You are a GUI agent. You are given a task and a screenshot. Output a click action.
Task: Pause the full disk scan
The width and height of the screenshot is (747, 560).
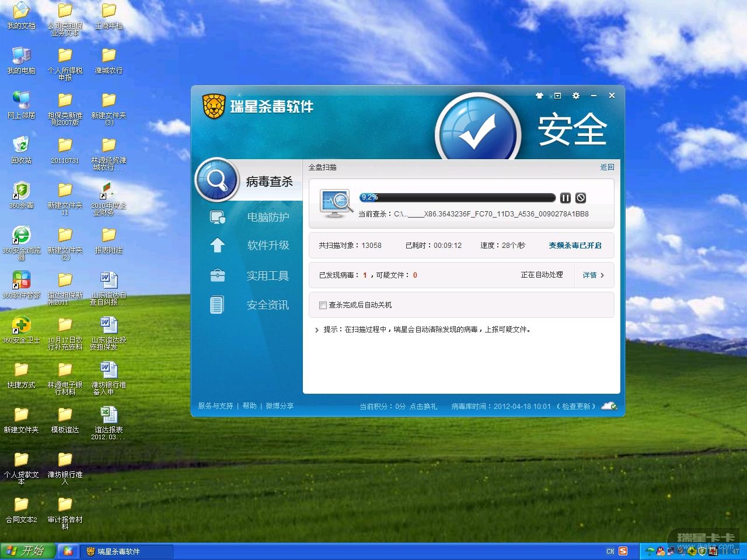pos(565,198)
